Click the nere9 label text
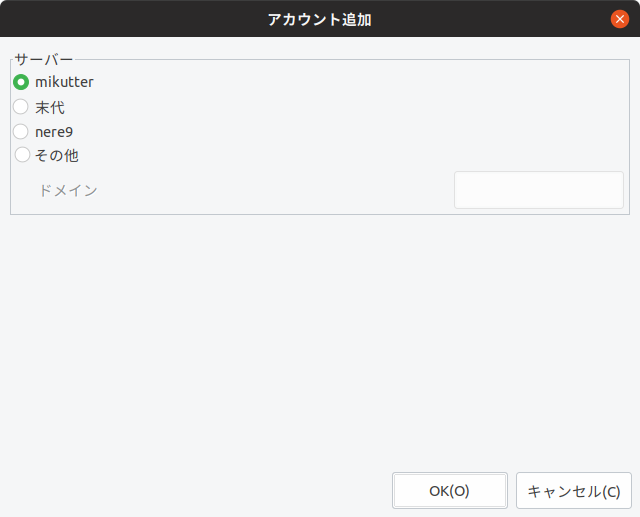 pos(54,131)
